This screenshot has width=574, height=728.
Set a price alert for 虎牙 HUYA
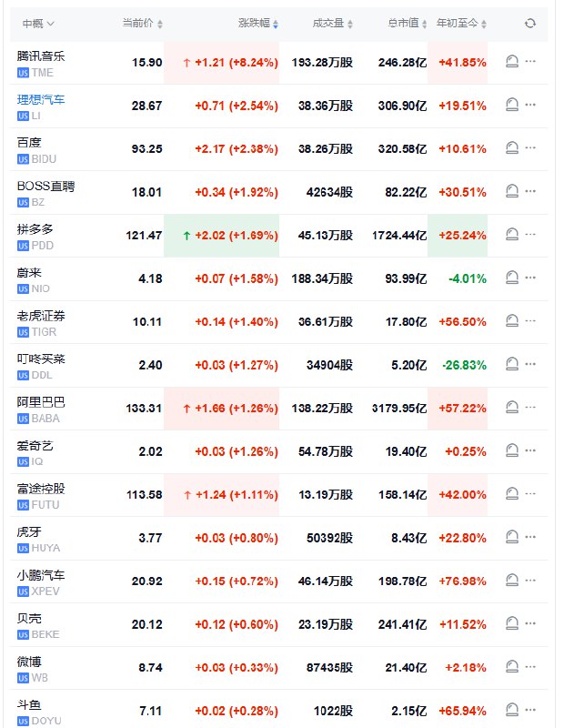tap(512, 537)
